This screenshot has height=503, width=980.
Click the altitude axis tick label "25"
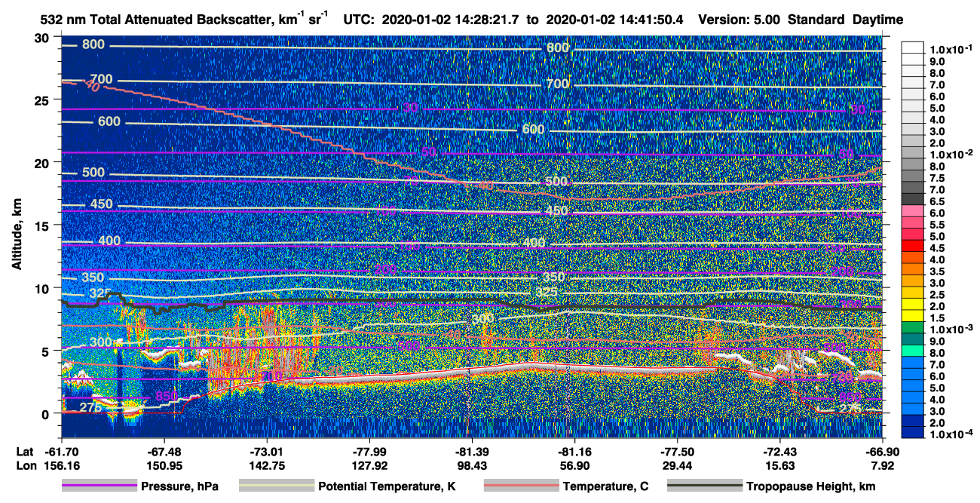pos(43,100)
